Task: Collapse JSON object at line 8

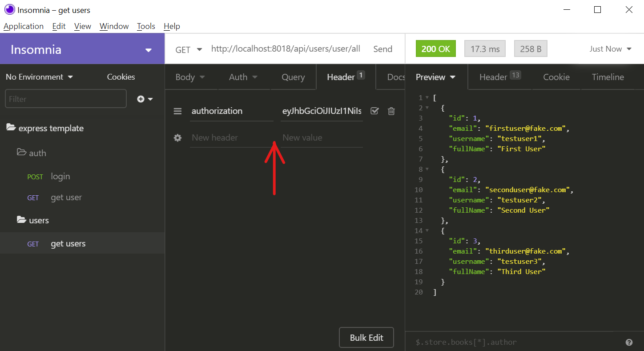Action: point(427,169)
